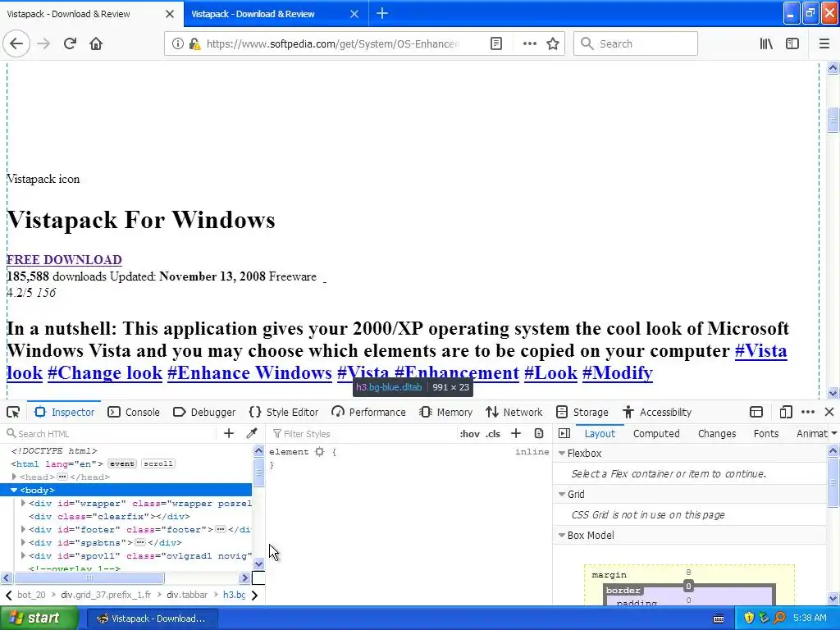Open the #Change look tag link
This screenshot has width=840, height=630.
tap(105, 373)
